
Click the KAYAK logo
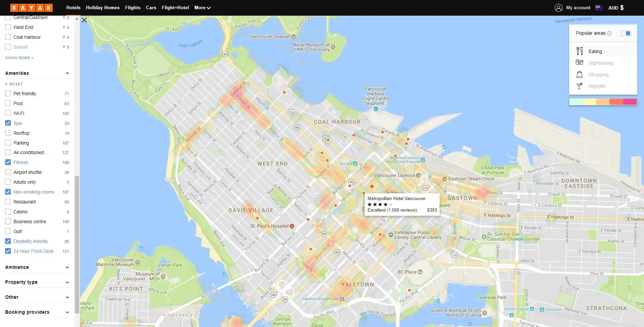31,7
